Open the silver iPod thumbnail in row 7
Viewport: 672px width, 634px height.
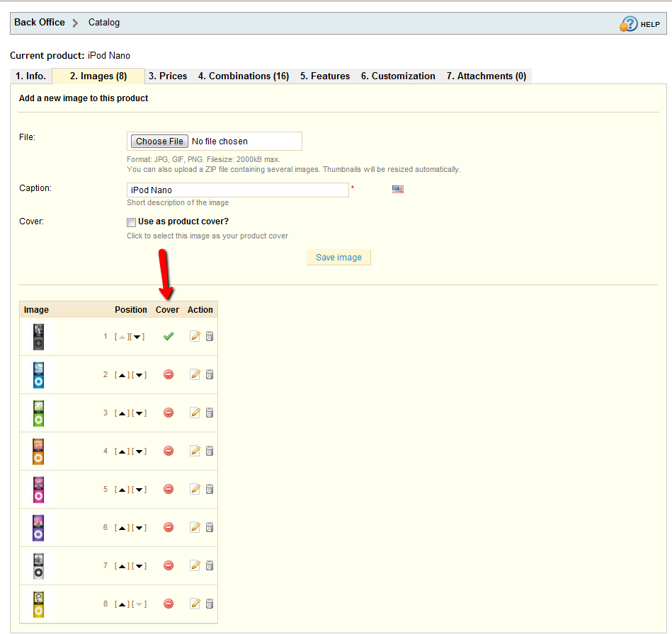tap(38, 566)
